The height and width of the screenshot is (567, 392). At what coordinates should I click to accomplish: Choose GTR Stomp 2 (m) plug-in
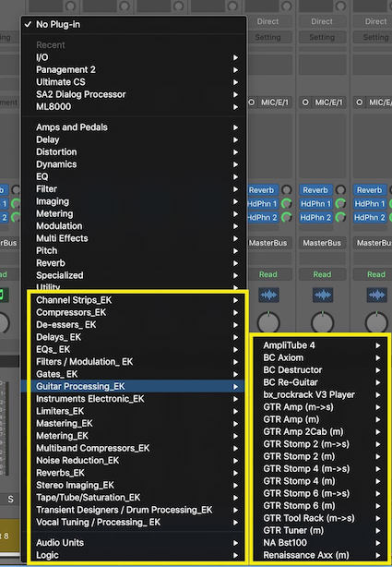pos(320,456)
